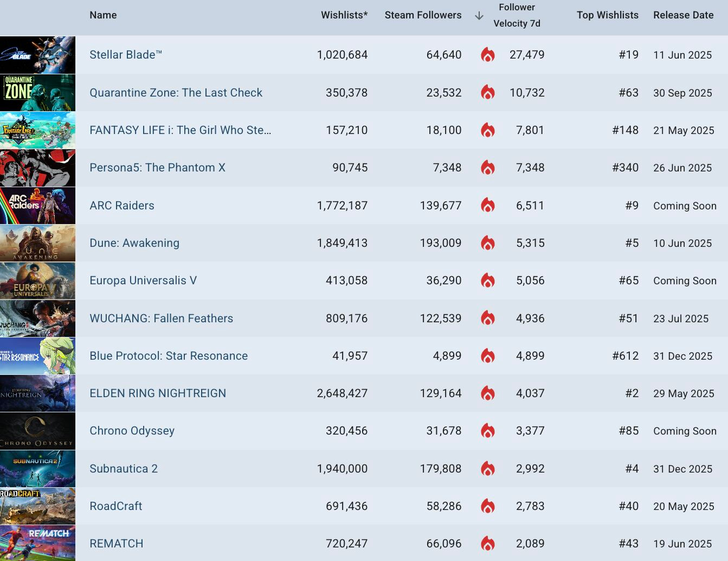Click the flame icon in Subnautica 2 row
728x561 pixels.
pos(488,468)
